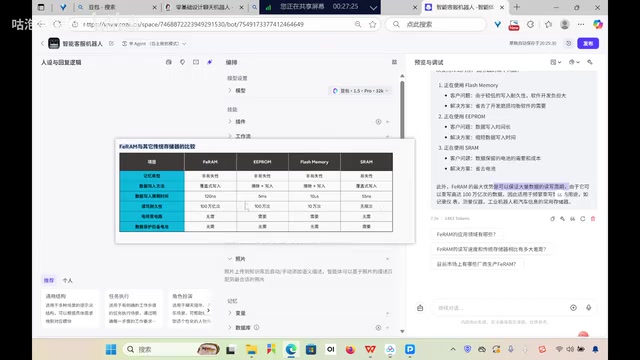
Task: Open the 豆包 1.5 Pro 32k model dropdown
Action: [360, 91]
